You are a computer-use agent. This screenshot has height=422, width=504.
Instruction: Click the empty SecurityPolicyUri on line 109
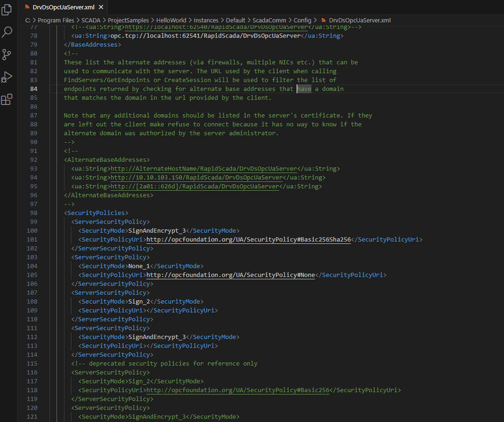148,310
